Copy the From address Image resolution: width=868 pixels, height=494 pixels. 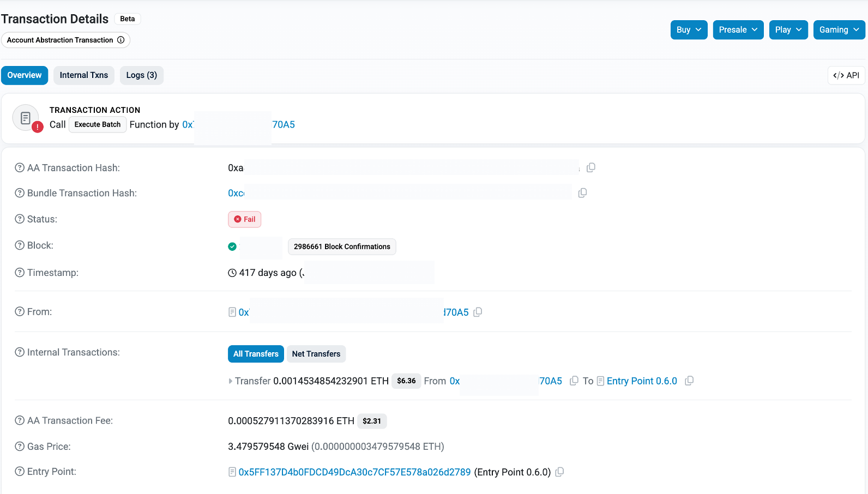point(478,312)
